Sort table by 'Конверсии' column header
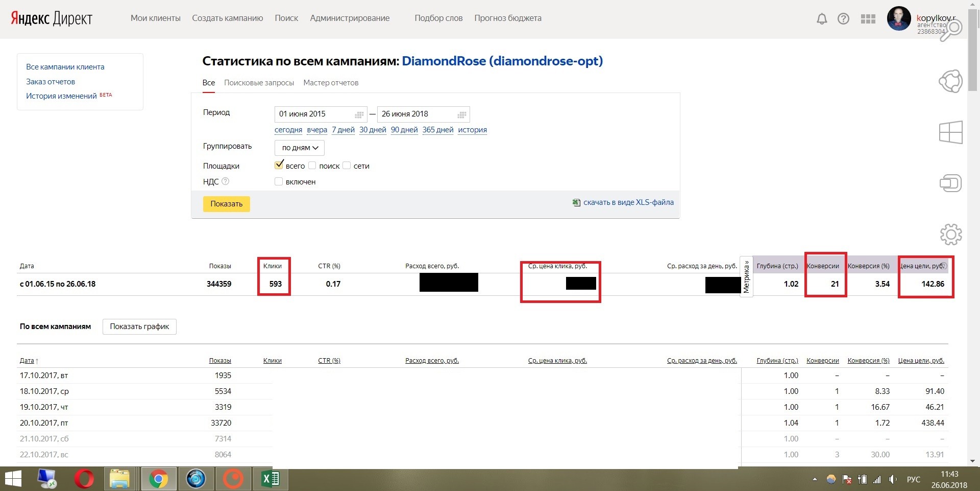Screen dimensions: 980x491 click(823, 360)
